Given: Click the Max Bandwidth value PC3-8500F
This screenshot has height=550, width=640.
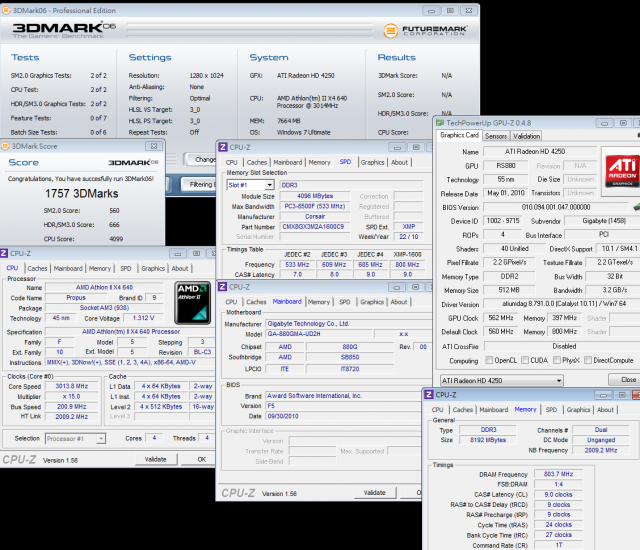Looking at the screenshot, I should (x=315, y=206).
